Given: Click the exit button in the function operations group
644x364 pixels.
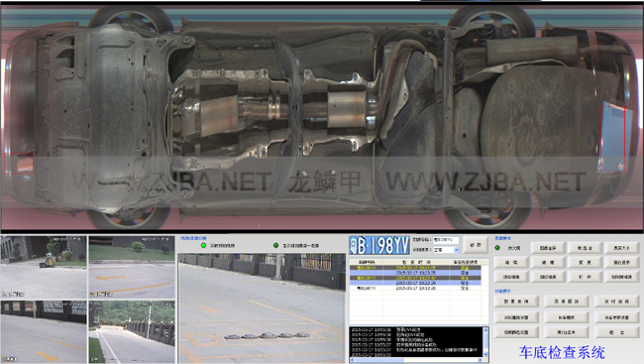Looking at the screenshot, I should coord(616,332).
